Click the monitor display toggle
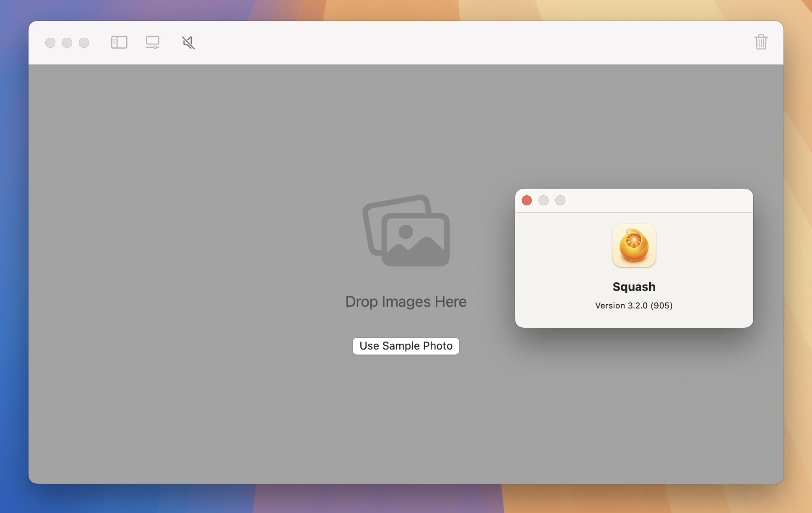This screenshot has height=513, width=812. click(153, 41)
